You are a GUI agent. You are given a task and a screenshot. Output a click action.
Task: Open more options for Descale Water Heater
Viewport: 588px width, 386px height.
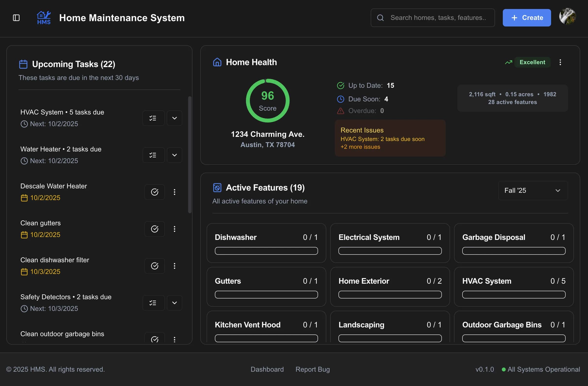(x=174, y=192)
